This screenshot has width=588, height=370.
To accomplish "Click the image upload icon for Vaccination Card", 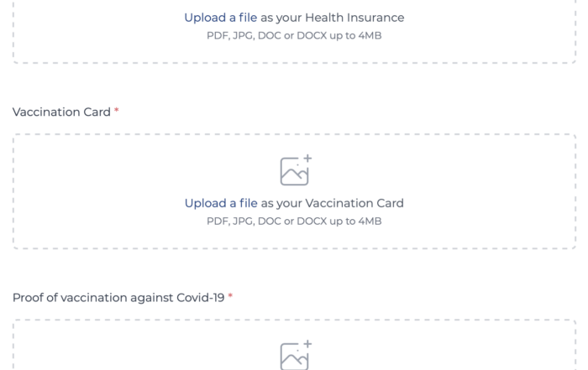I will pyautogui.click(x=296, y=169).
